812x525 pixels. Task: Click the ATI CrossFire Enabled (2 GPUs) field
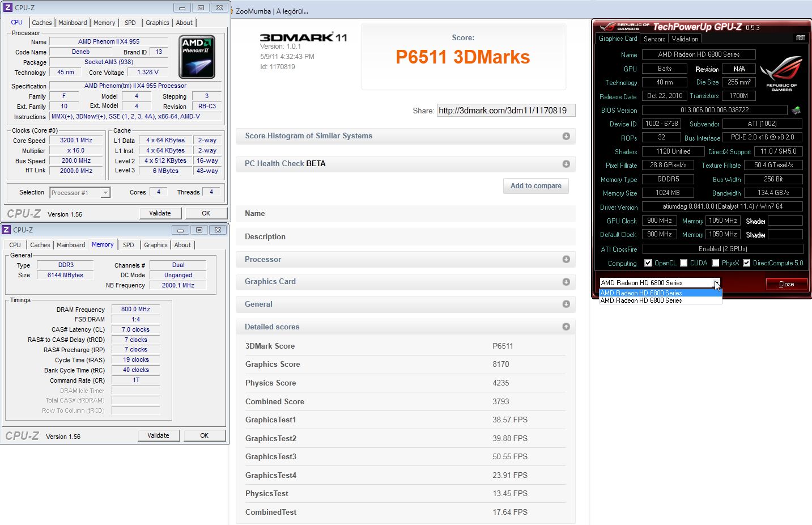pyautogui.click(x=722, y=249)
